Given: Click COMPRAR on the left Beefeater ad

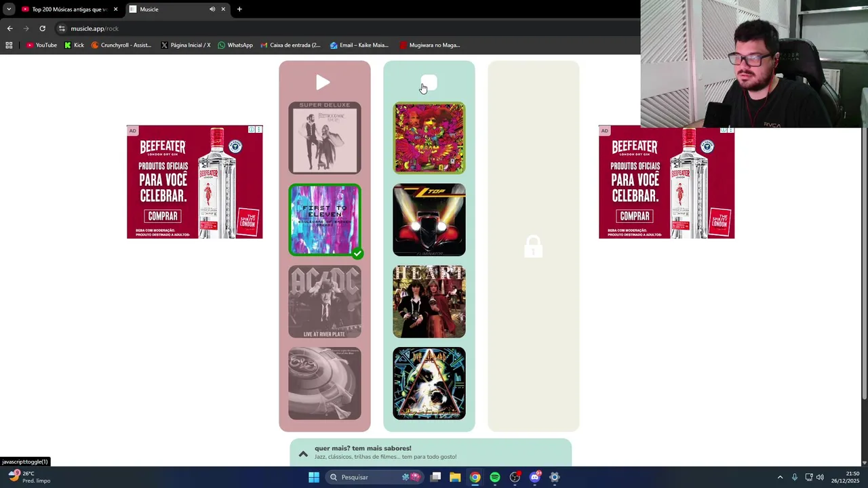Looking at the screenshot, I should pyautogui.click(x=163, y=216).
